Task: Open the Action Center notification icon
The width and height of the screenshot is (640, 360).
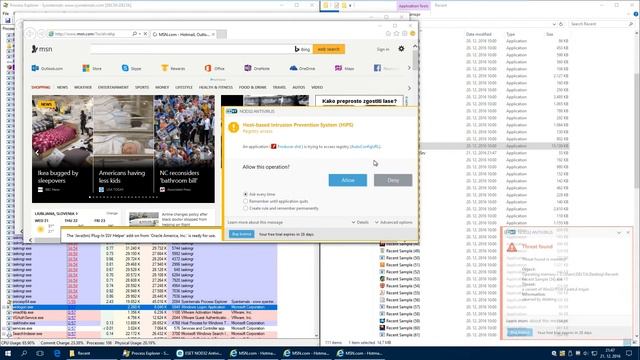Action: point(629,353)
